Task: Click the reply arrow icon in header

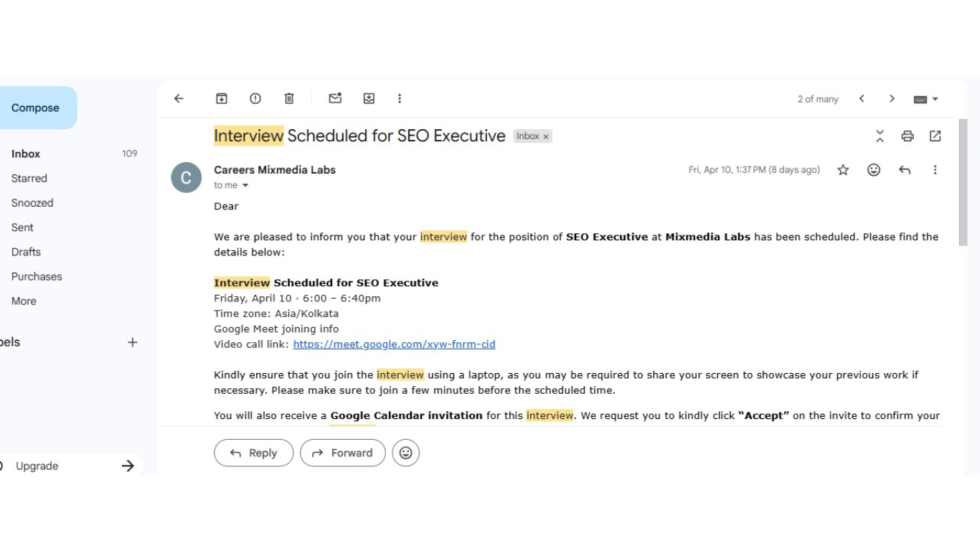Action: [x=905, y=170]
